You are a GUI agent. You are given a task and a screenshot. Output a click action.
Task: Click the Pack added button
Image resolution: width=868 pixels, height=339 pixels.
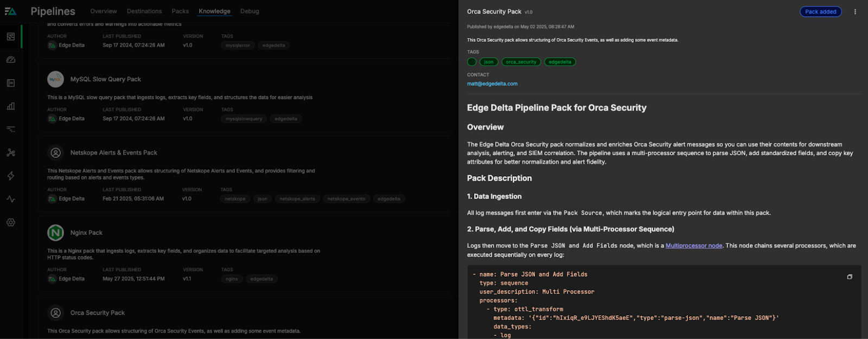(820, 12)
